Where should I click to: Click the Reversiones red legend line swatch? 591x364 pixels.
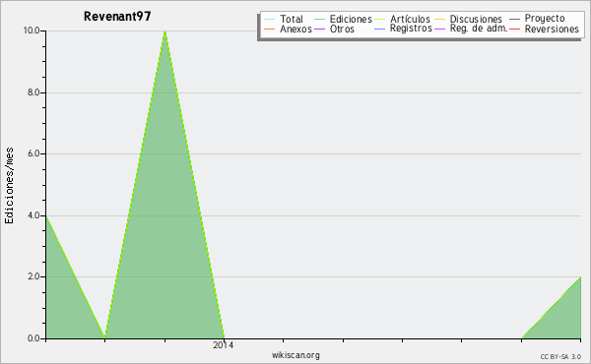[514, 29]
